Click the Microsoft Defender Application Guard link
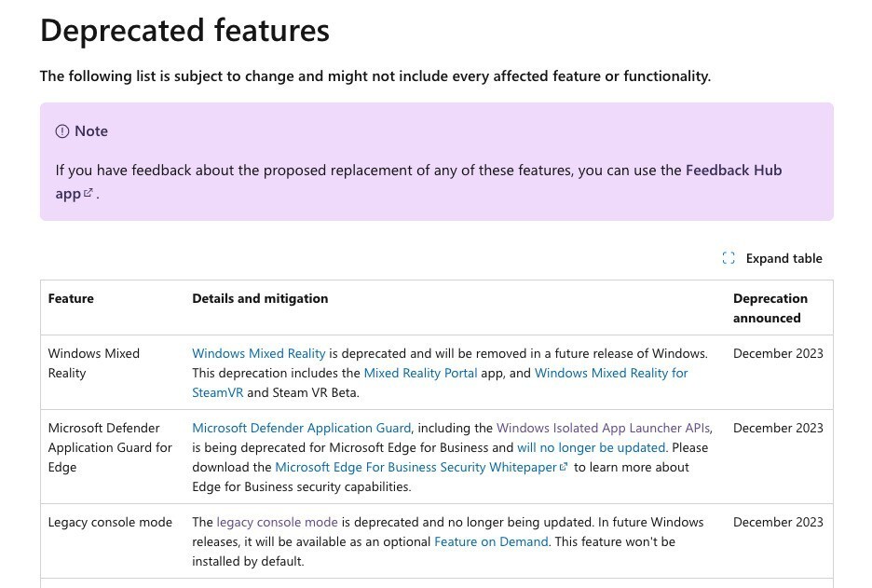This screenshot has height=588, width=872. [301, 427]
